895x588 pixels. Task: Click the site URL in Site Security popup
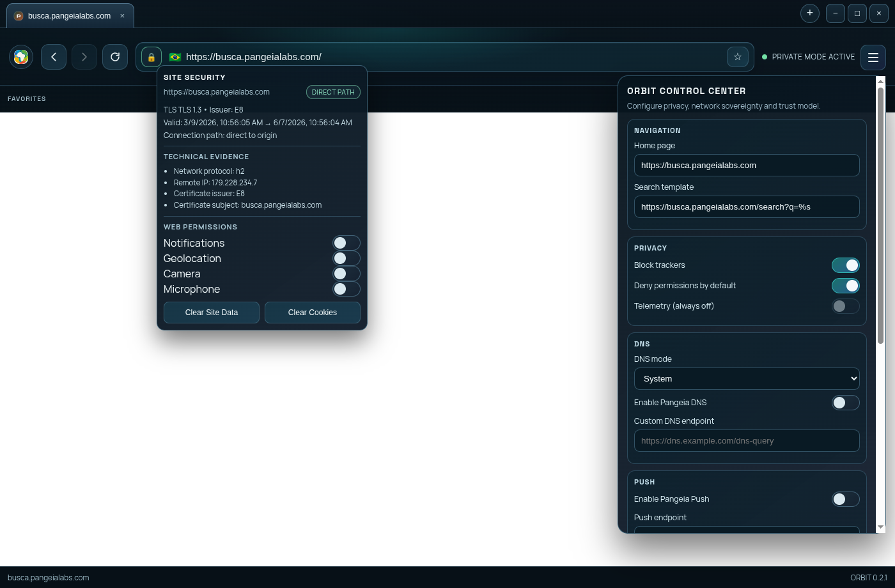tap(217, 92)
